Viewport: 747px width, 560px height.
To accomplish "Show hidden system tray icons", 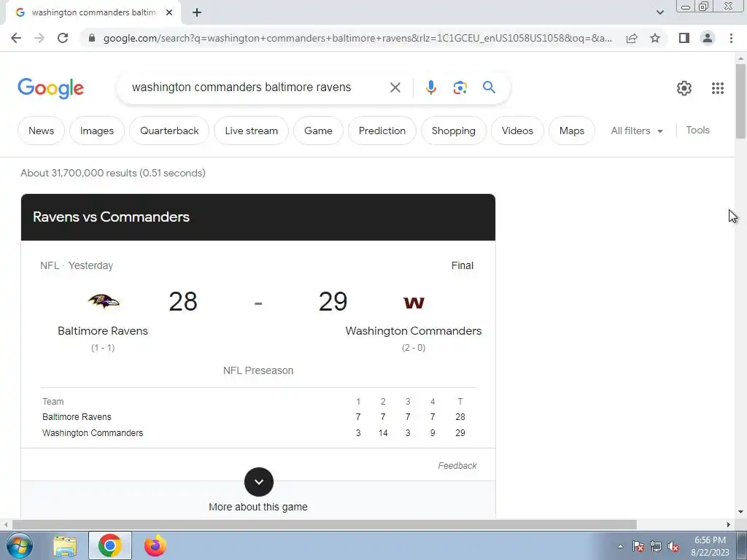I will 620,546.
